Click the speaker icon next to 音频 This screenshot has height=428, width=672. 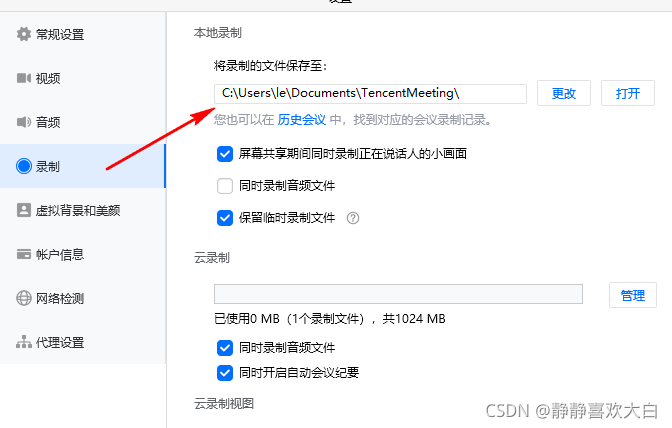[24, 122]
